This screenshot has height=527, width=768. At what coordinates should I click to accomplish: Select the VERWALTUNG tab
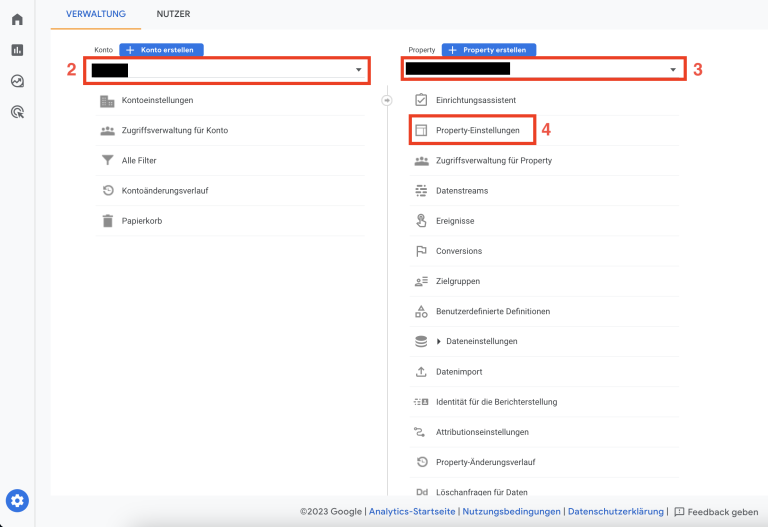click(x=96, y=14)
